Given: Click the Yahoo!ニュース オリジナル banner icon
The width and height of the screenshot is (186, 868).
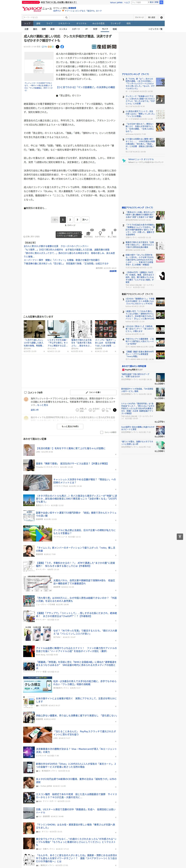Looking at the screenshot, I should 124,161.
